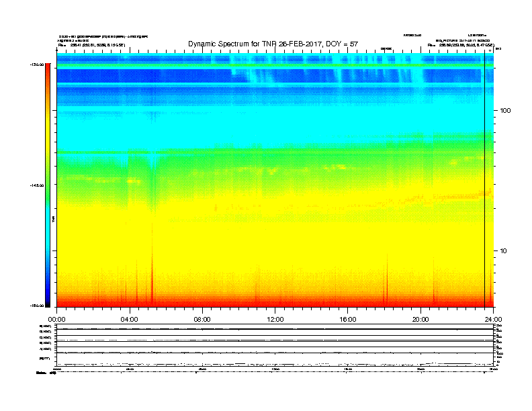Click the plot title "Dynamic Spectrum for TNR"
This screenshot has height=411, width=532.
click(273, 44)
